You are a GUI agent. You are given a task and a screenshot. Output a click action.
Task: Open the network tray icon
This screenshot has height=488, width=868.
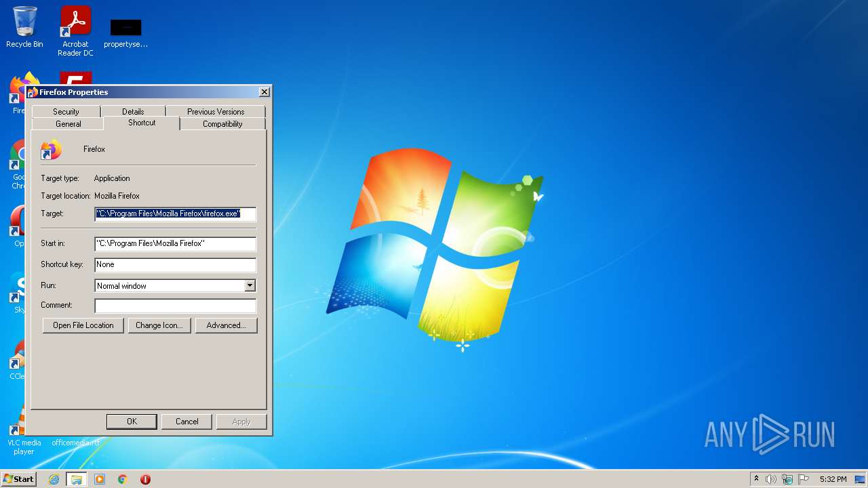coord(787,479)
